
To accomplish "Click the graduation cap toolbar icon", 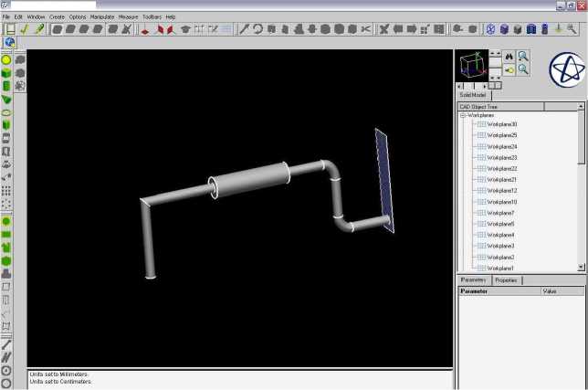I will (x=185, y=29).
